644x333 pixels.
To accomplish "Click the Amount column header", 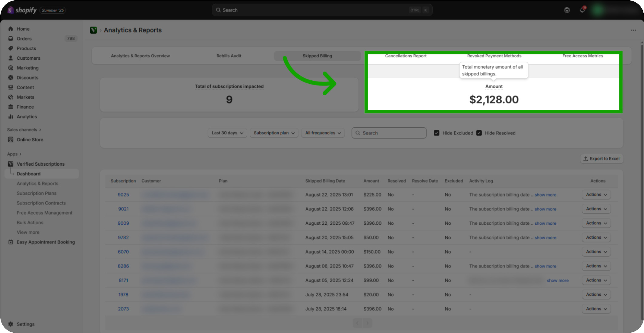I will pyautogui.click(x=371, y=181).
